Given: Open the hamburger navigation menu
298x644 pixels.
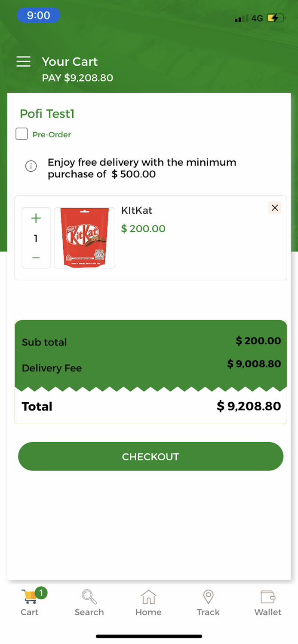Looking at the screenshot, I should point(23,61).
